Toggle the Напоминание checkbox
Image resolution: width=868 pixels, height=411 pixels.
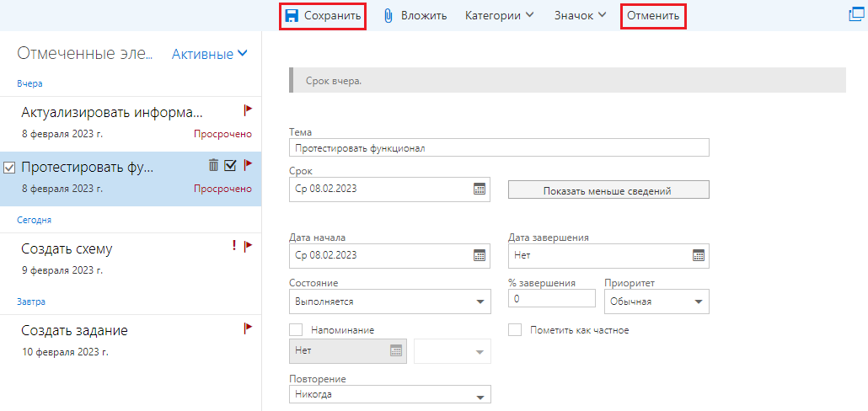pyautogui.click(x=296, y=329)
